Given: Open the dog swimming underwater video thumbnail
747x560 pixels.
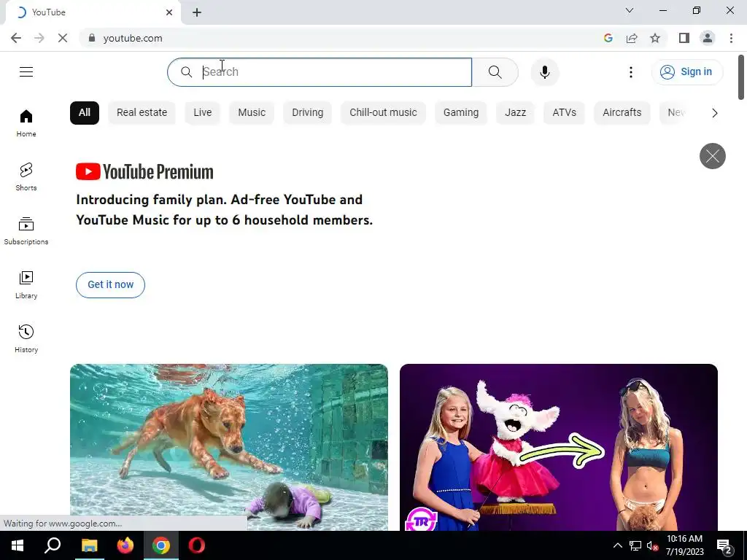Looking at the screenshot, I should (228, 447).
